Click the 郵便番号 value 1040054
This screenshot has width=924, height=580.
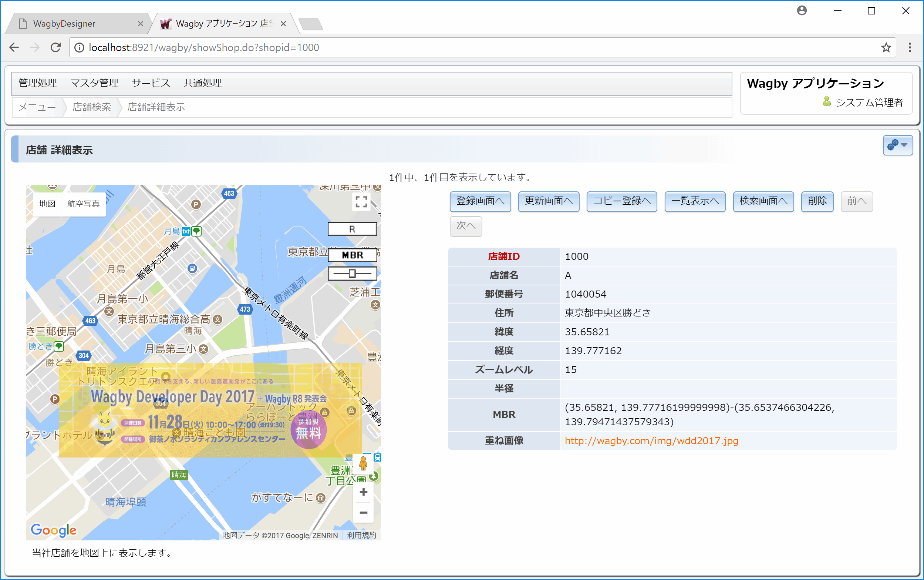[586, 294]
